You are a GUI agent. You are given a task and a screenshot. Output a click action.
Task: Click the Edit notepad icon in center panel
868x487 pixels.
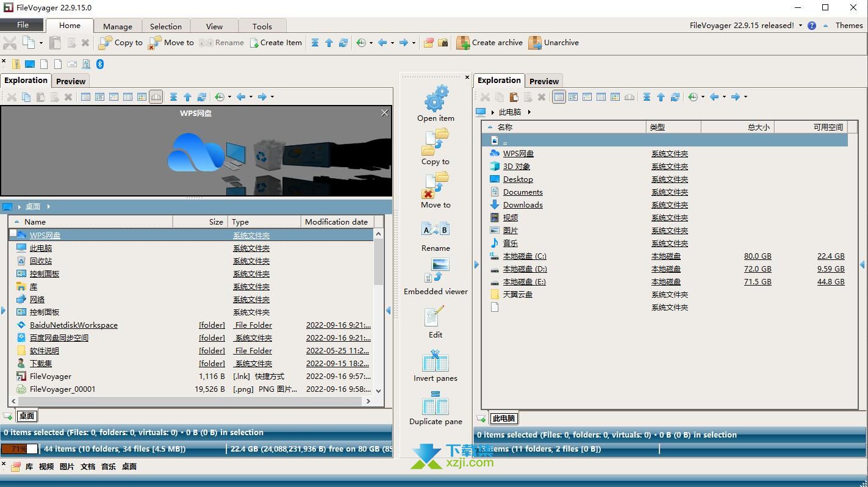436,317
